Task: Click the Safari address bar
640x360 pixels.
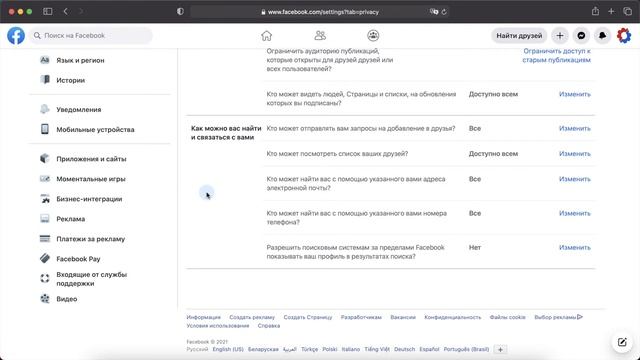Action: coord(319,12)
